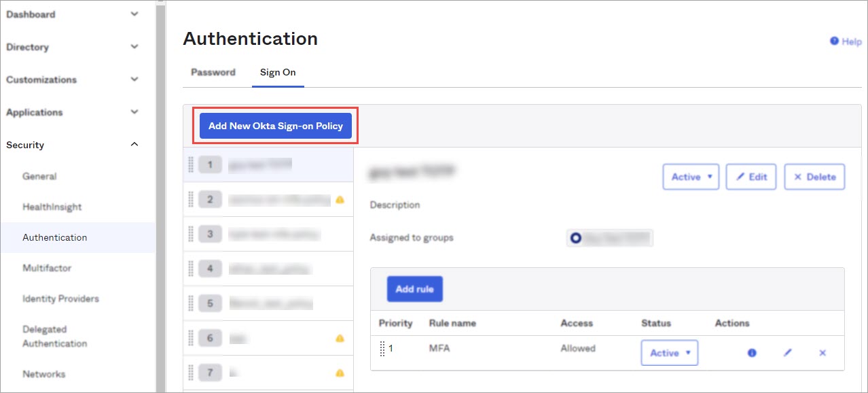Select policy number 6 in the list
The height and width of the screenshot is (393, 868).
[x=268, y=338]
